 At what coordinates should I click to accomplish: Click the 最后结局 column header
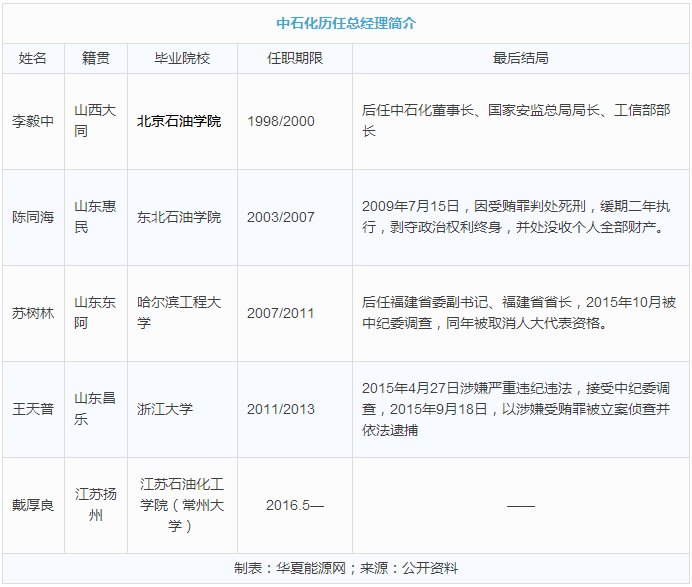pos(521,58)
